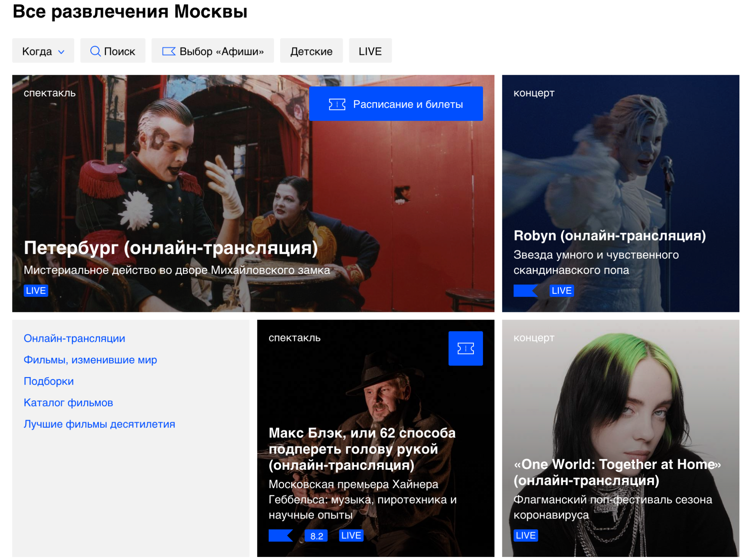The image size is (749, 560).
Task: Click the 8.2 rating badge
Action: (316, 536)
